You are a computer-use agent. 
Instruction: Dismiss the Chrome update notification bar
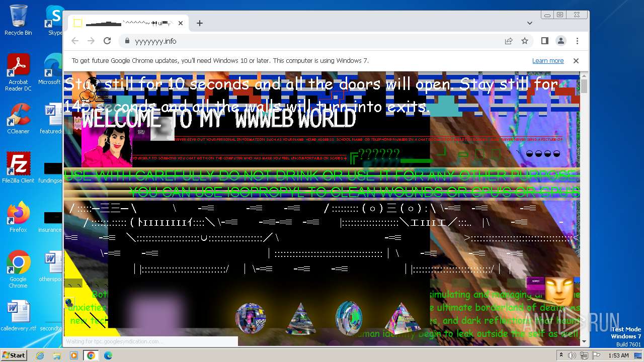(576, 61)
